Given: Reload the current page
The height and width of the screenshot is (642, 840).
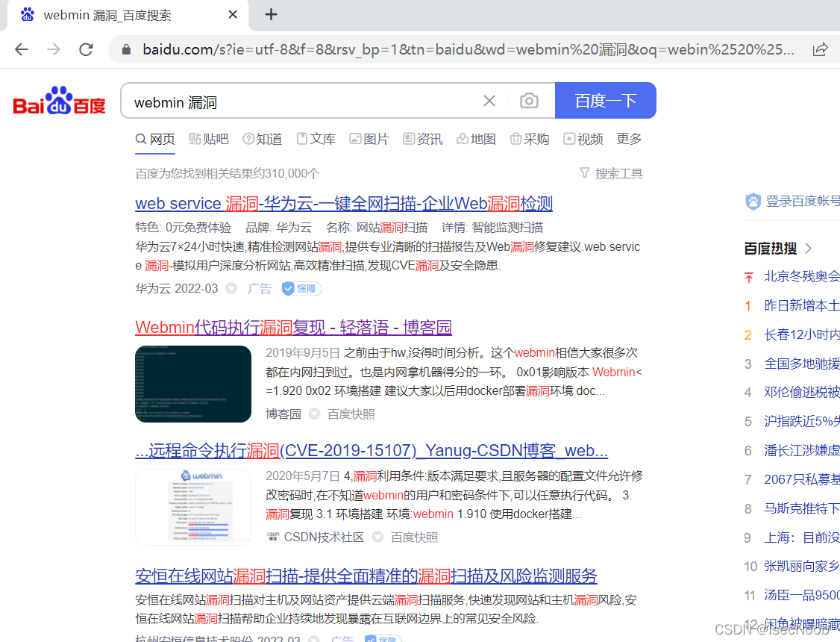Looking at the screenshot, I should (x=86, y=49).
